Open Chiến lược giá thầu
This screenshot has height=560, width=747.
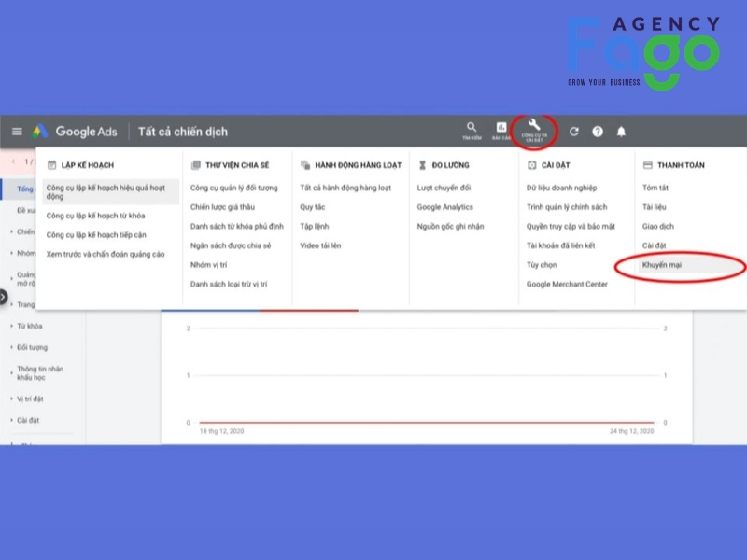222,207
